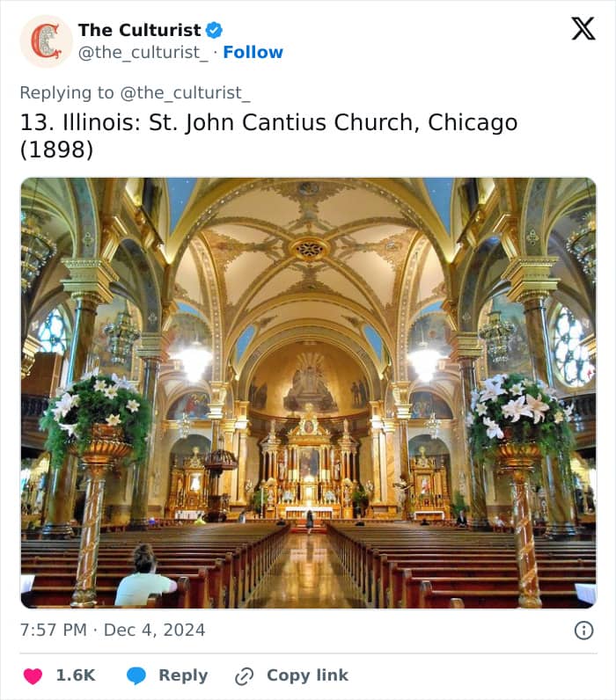Click the blue verified badge

[x=214, y=30]
